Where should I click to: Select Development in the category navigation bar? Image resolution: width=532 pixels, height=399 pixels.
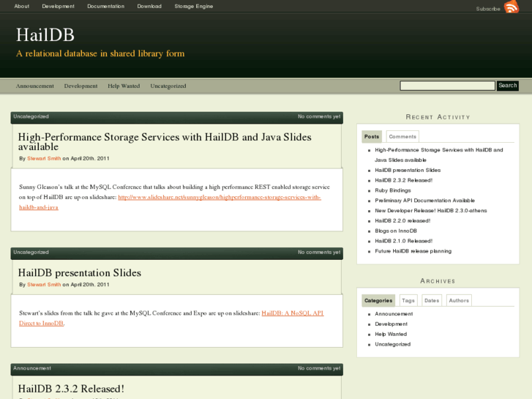(80, 86)
